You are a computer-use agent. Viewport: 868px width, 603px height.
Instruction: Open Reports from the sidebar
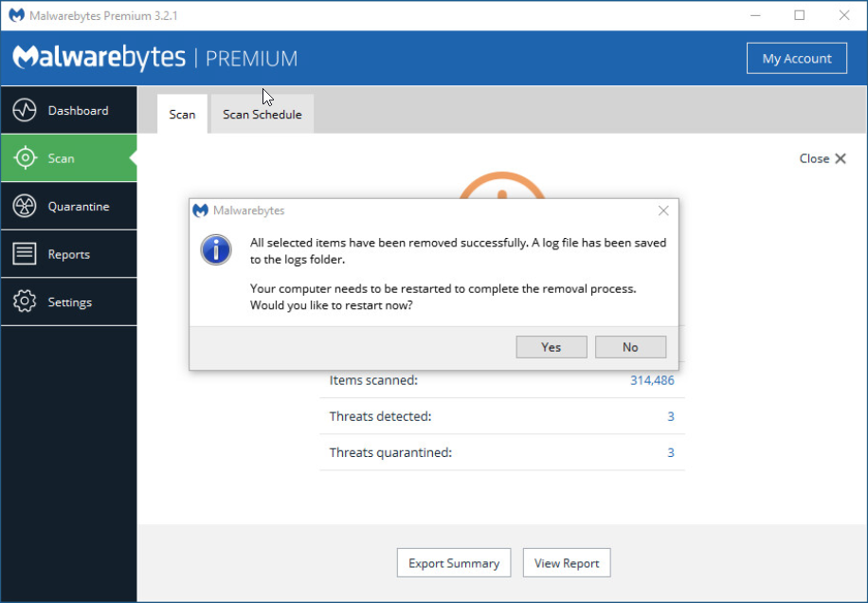(x=68, y=253)
